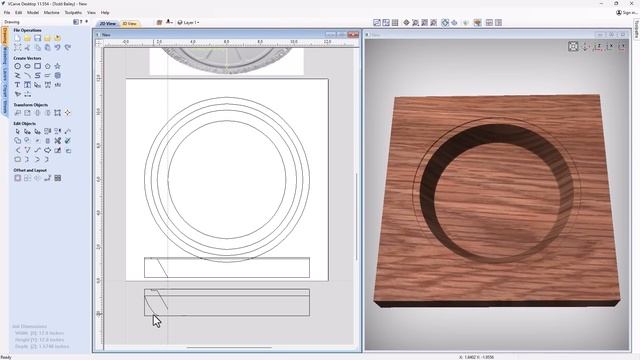Image resolution: width=640 pixels, height=360 pixels.
Task: Select the Draw Ellipse tool
Action: [27, 66]
